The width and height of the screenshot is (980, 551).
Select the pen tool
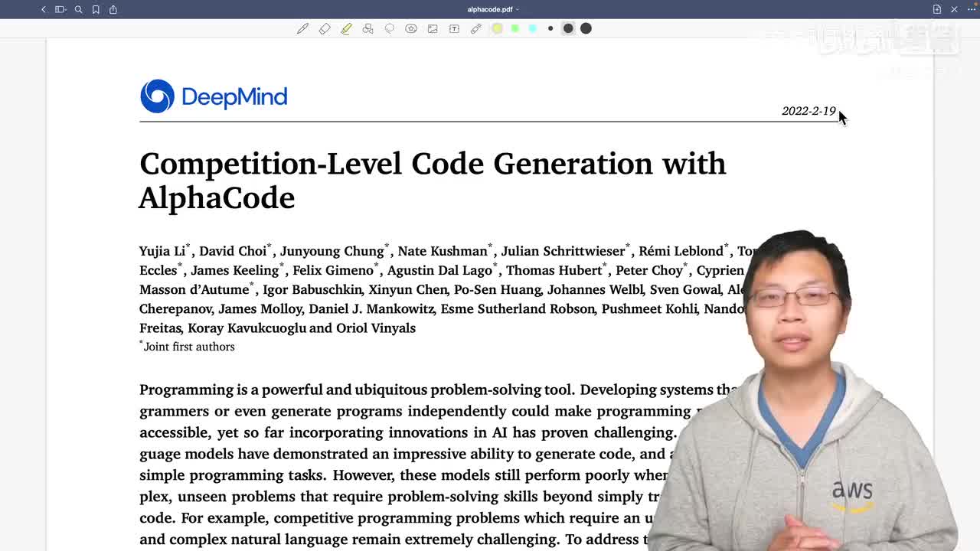[302, 28]
